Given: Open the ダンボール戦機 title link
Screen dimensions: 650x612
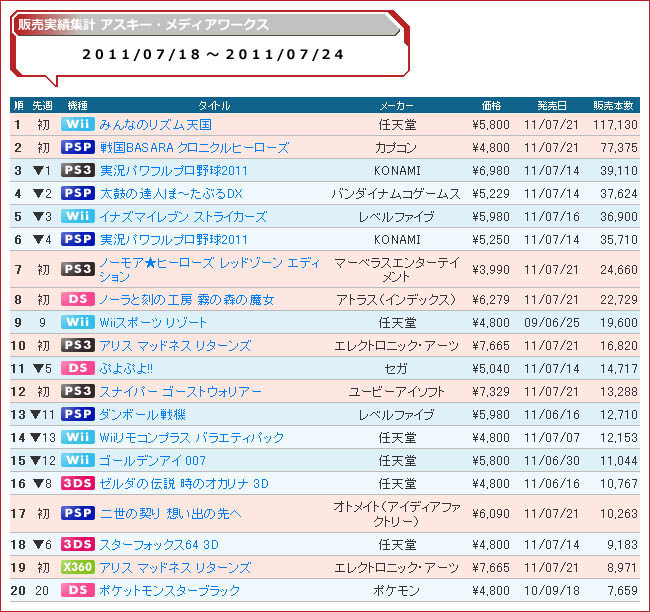Looking at the screenshot, I should [143, 415].
